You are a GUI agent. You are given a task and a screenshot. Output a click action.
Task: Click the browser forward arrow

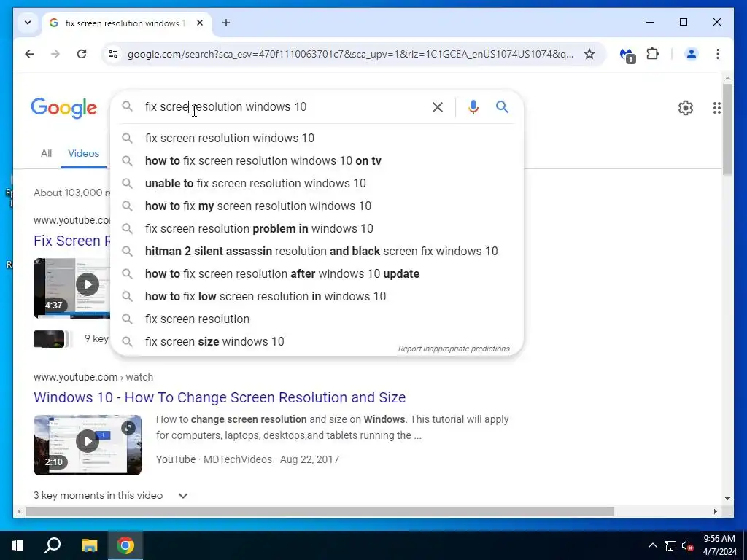55,54
